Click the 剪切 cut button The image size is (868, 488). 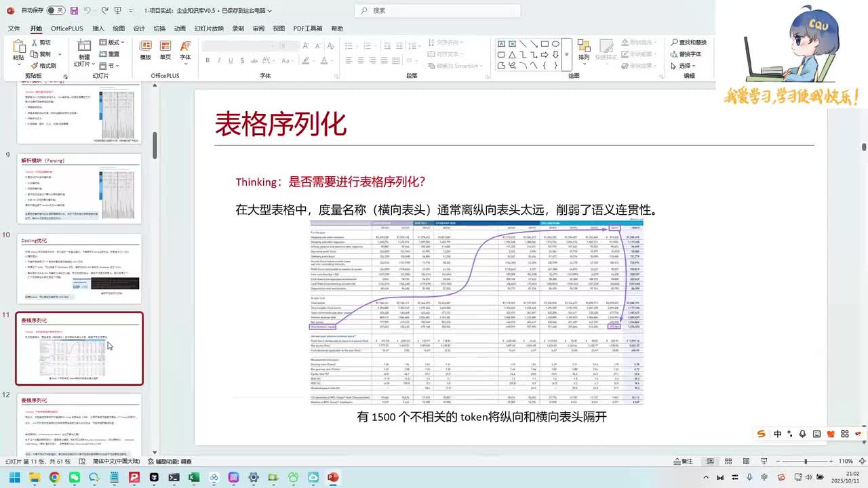[x=40, y=43]
